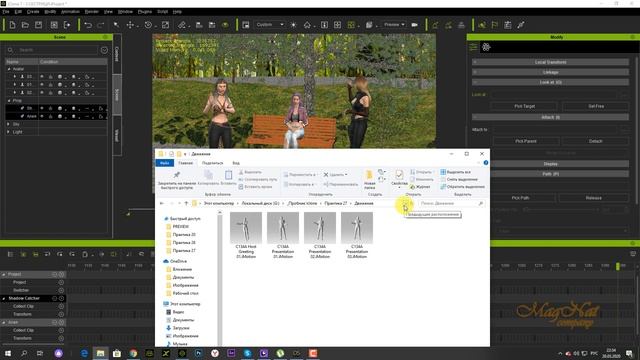Open the Render menu
640x360 pixels.
(x=92, y=12)
